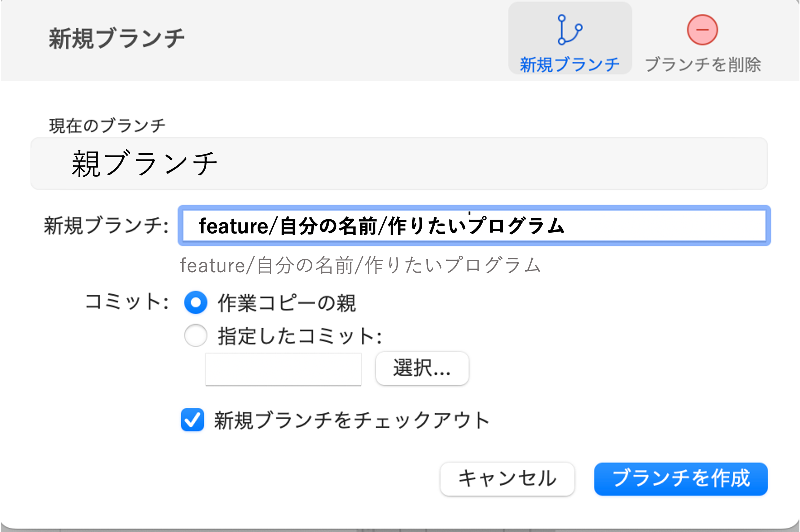Click the red minus delete-branch icon
This screenshot has width=800, height=532.
(702, 30)
